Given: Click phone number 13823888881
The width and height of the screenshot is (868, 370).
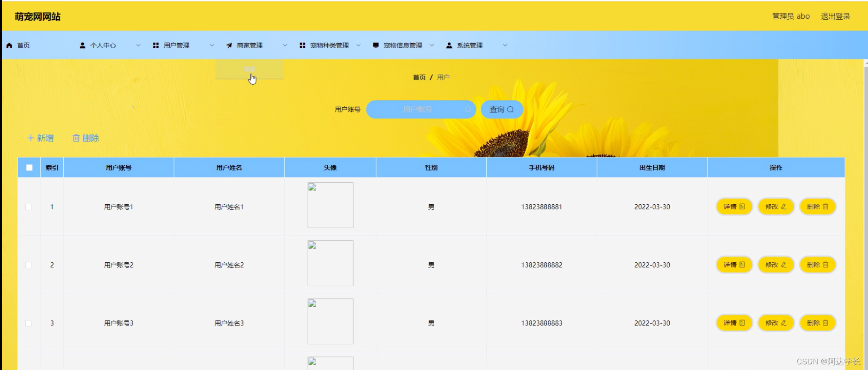Looking at the screenshot, I should (542, 207).
